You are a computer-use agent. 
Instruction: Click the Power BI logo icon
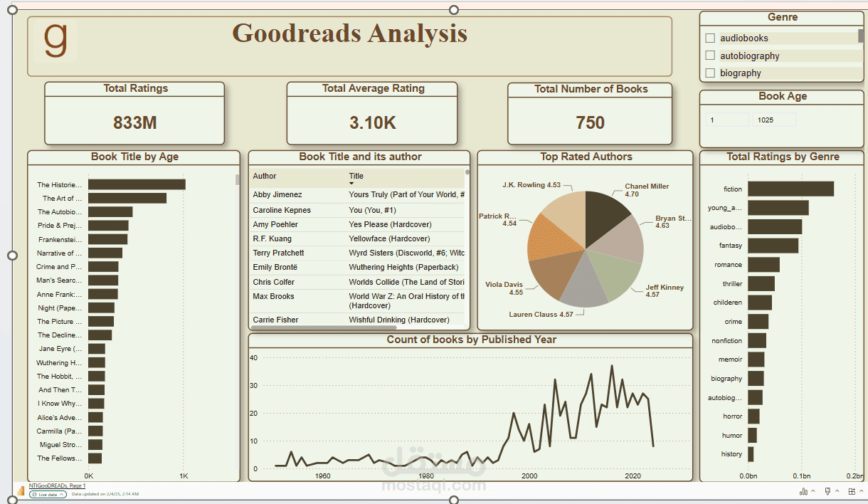pos(21,491)
